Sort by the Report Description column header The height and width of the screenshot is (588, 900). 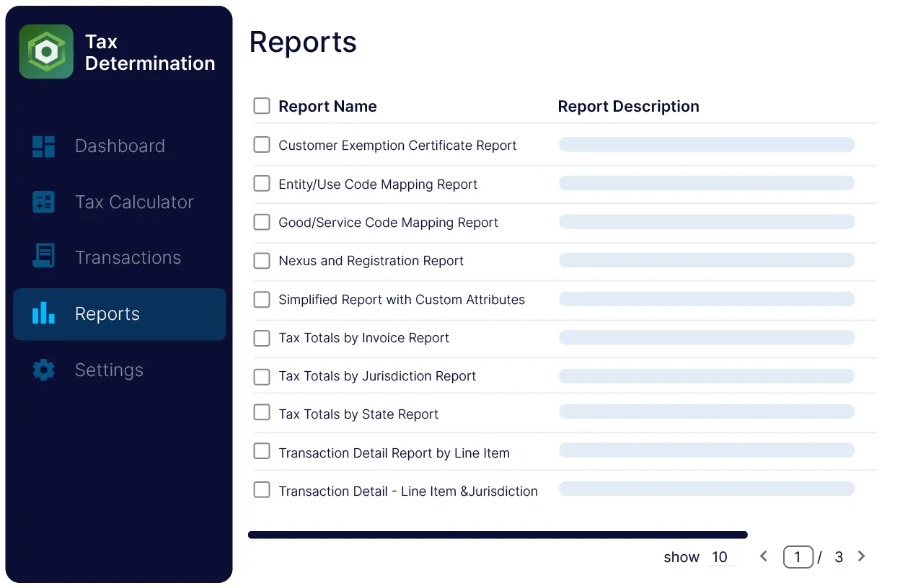pos(628,107)
